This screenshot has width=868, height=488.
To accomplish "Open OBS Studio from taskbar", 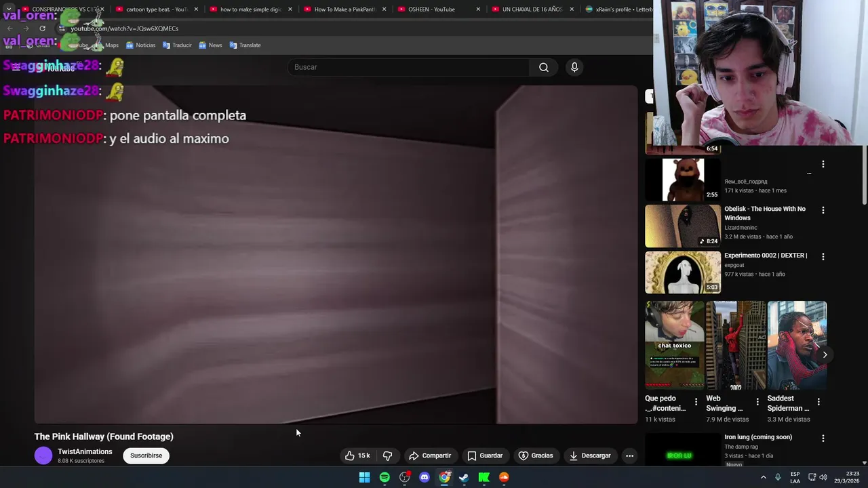I will point(405,477).
